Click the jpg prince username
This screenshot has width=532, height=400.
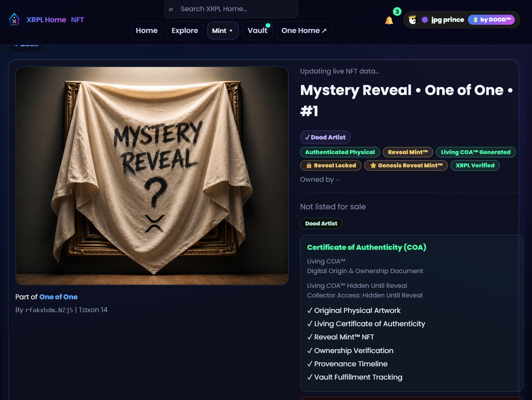coord(448,20)
